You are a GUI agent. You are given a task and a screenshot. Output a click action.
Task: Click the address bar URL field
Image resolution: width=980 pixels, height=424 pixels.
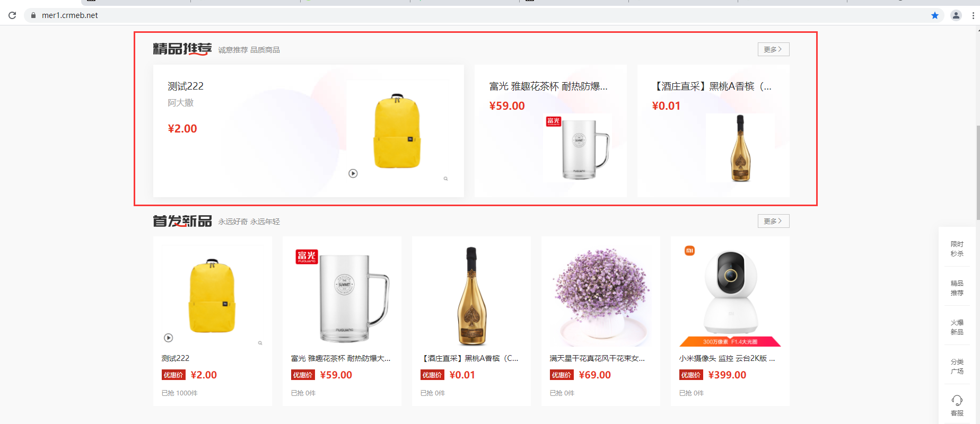tap(477, 15)
